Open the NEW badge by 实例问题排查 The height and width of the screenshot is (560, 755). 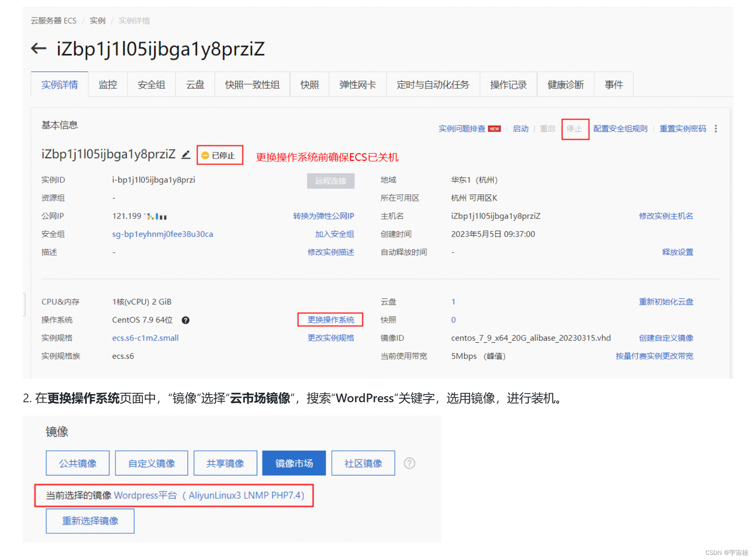tap(494, 128)
